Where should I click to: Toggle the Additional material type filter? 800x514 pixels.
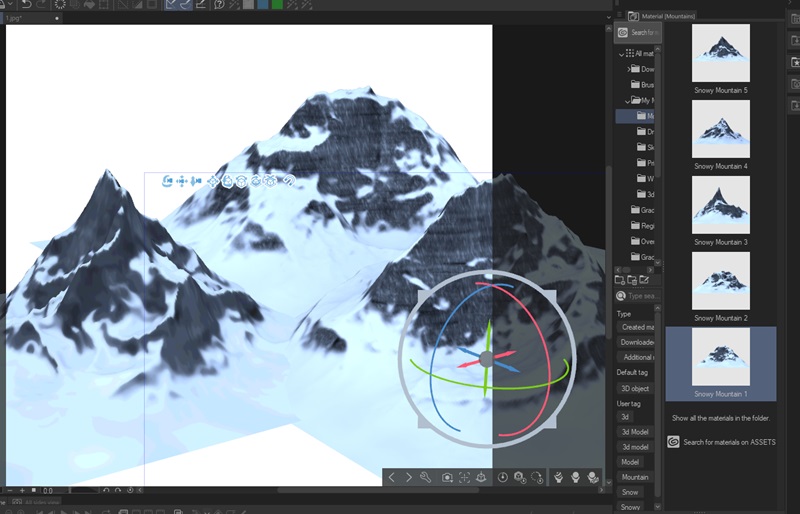click(636, 357)
